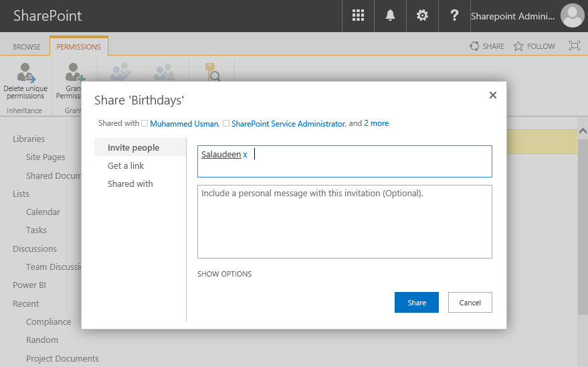Expand SHOW OPTIONS
588x367 pixels.
point(224,274)
